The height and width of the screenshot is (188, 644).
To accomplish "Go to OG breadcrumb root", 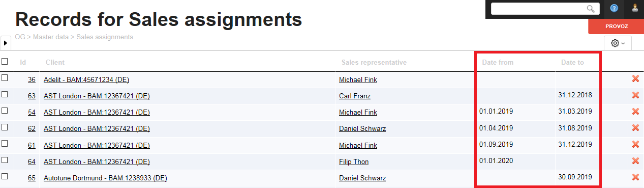I will click(20, 37).
